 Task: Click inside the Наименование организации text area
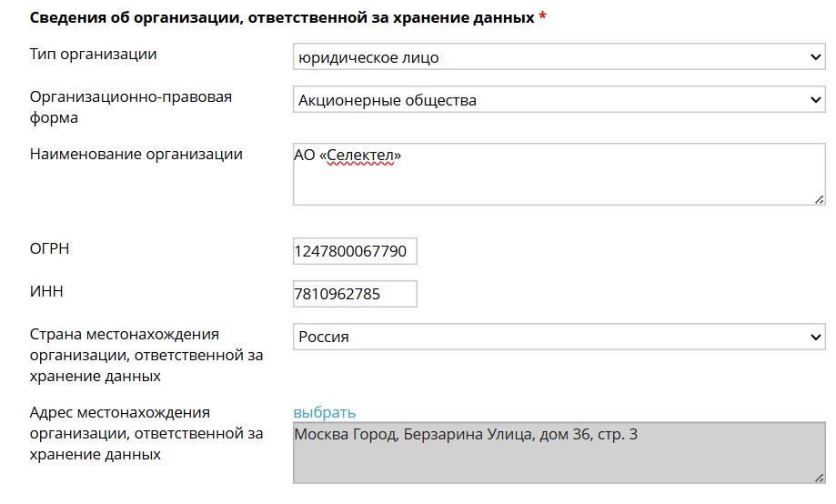point(559,174)
